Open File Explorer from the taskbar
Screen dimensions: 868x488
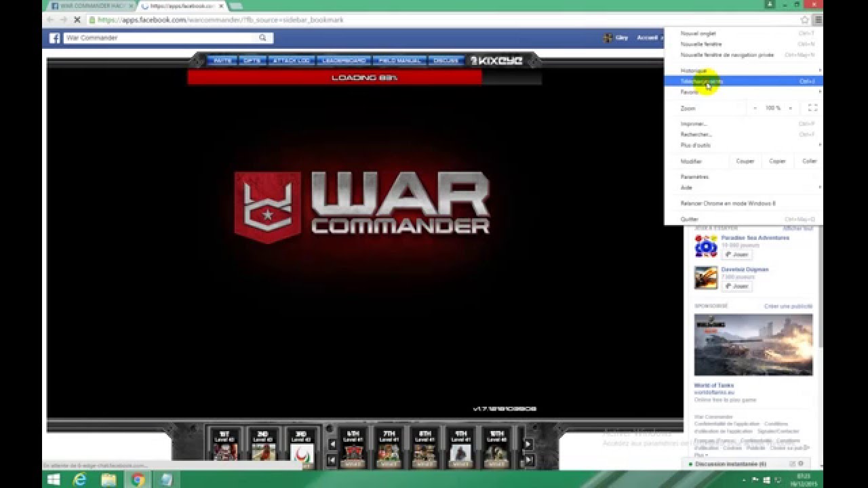[108, 480]
